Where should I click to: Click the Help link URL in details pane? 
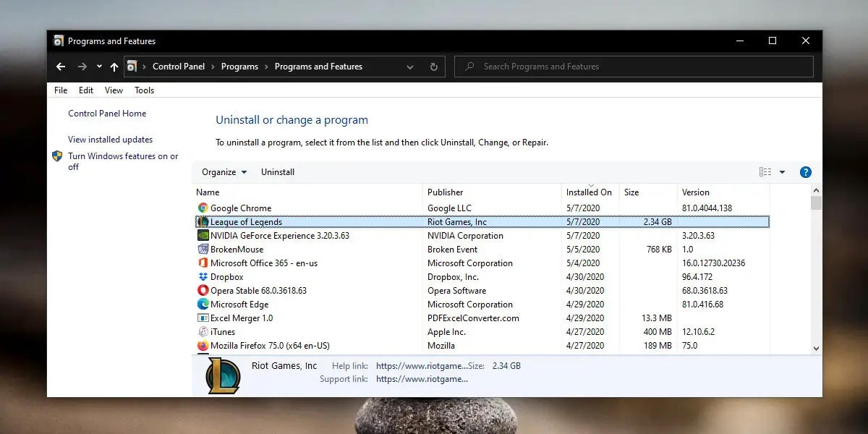point(422,366)
